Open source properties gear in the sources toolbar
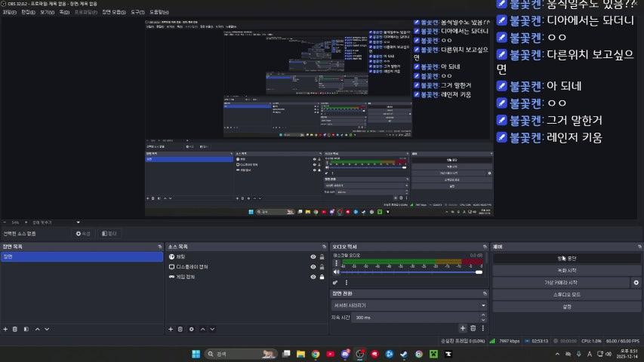This screenshot has width=644, height=362. click(x=191, y=329)
